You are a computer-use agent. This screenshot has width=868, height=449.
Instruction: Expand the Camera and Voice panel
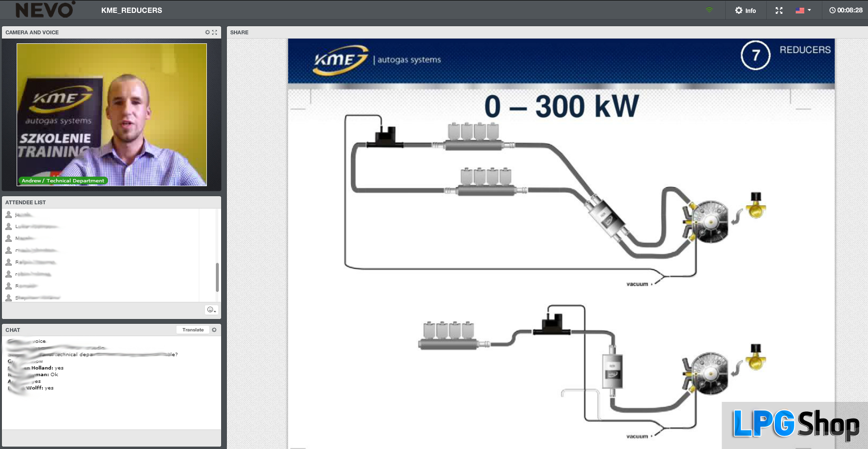215,32
